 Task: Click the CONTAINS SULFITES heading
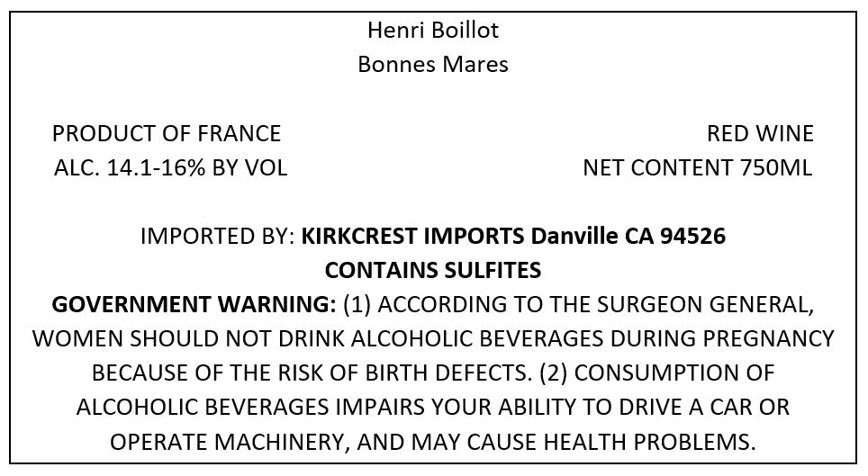point(433,271)
